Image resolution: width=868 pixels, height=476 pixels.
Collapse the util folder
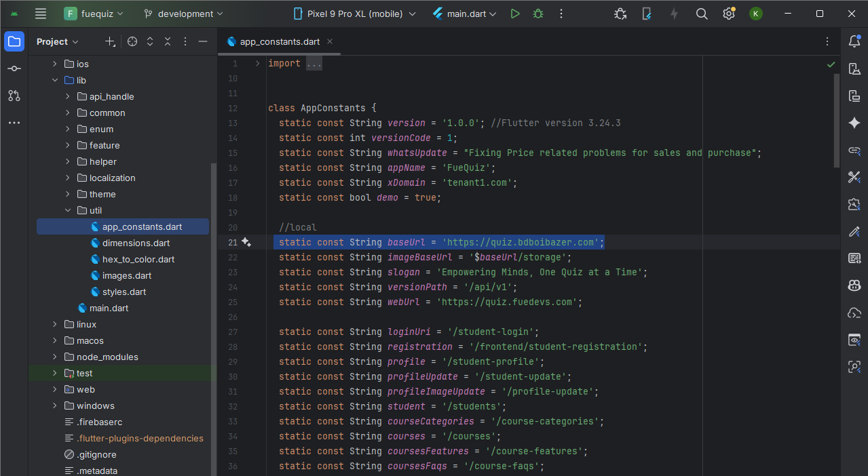pos(68,210)
